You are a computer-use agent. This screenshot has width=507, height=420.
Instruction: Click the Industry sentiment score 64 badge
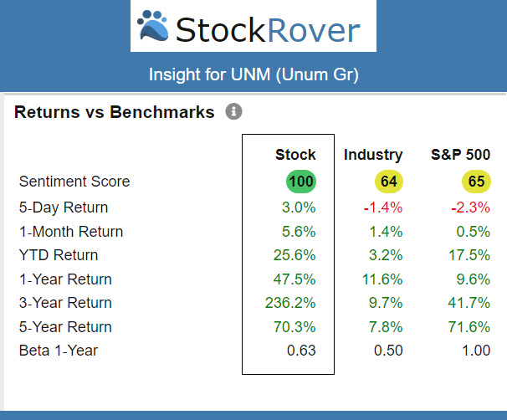tap(387, 182)
